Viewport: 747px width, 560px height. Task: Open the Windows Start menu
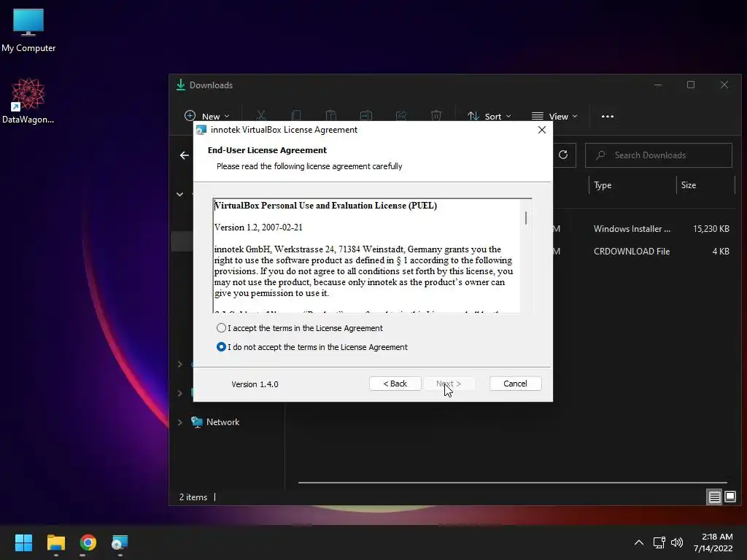23,542
